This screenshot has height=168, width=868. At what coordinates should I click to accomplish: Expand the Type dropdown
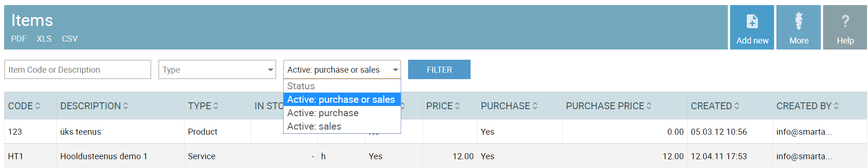pyautogui.click(x=217, y=69)
